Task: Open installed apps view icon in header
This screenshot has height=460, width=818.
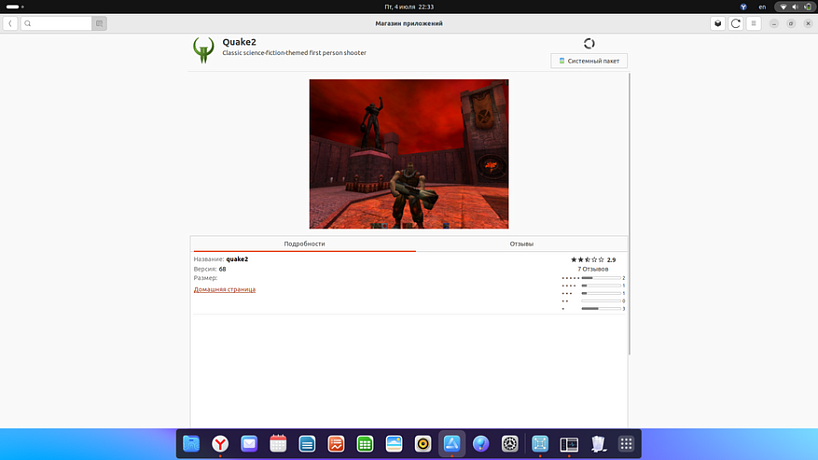Action: tap(717, 23)
